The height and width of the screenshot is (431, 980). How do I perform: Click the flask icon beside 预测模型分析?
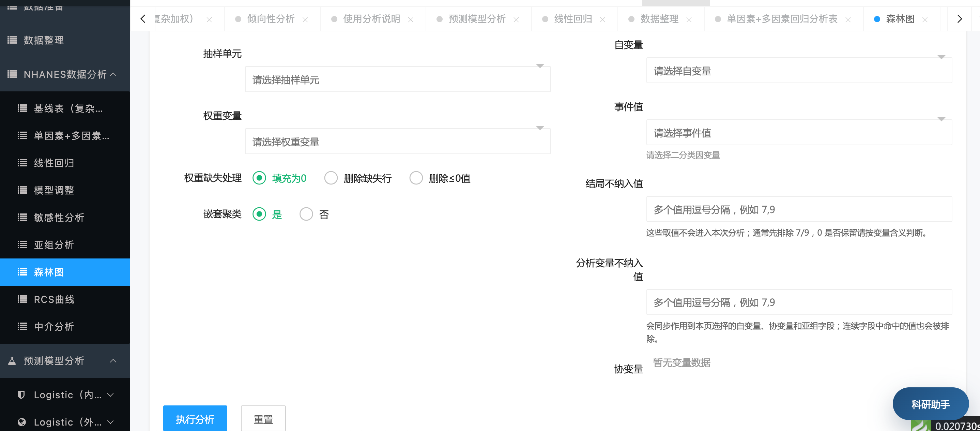click(x=12, y=360)
